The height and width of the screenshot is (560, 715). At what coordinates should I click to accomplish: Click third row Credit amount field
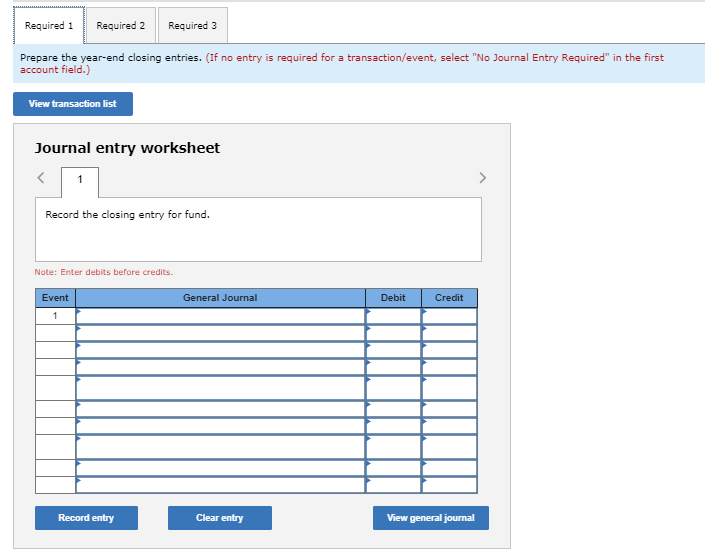pos(449,350)
